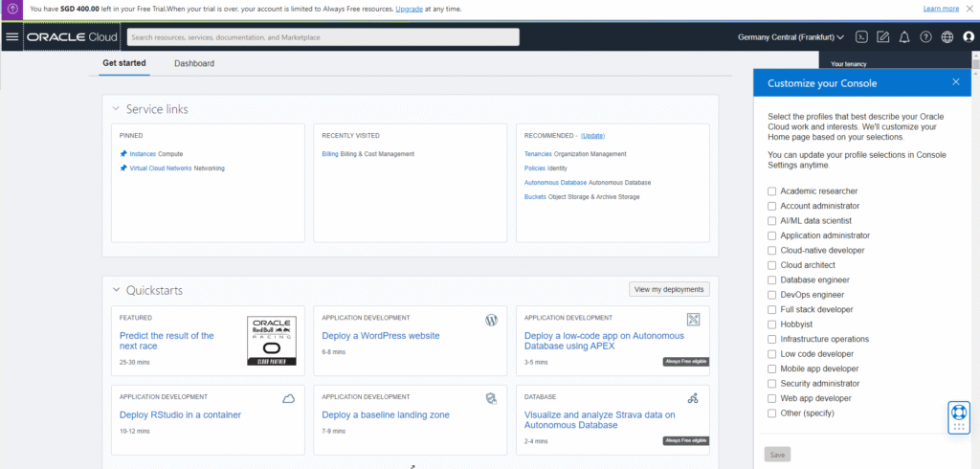
Task: Open the Policies recommended link
Action: 535,168
